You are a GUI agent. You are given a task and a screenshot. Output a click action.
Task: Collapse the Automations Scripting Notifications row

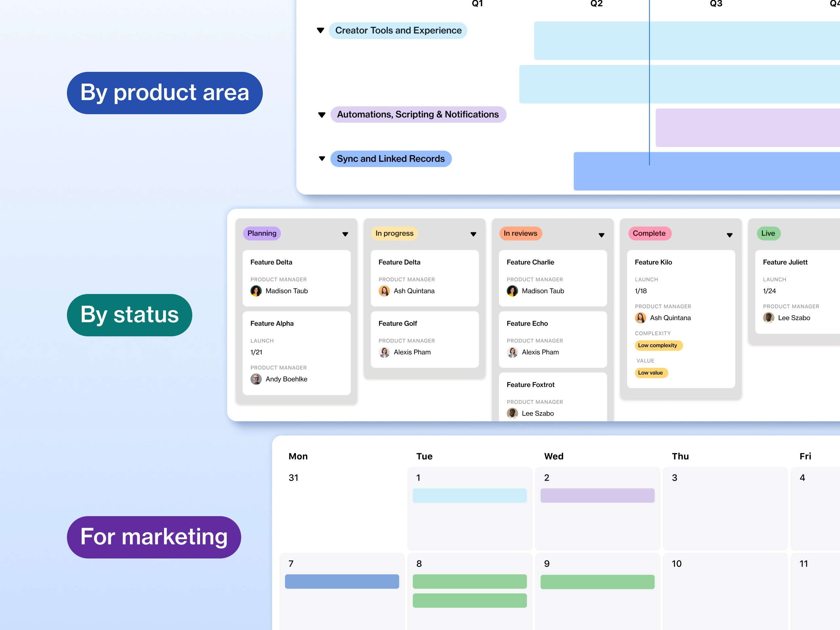[320, 115]
